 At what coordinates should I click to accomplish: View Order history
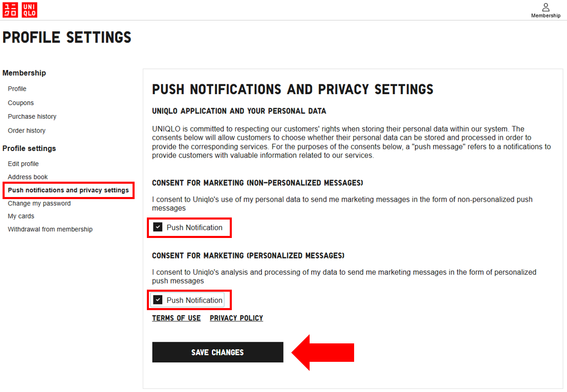[x=27, y=130]
